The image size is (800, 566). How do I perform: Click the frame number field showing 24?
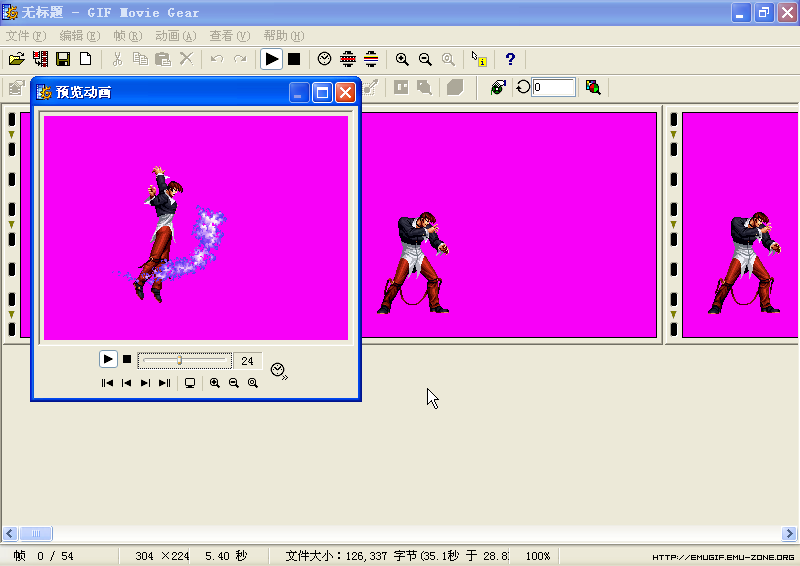[248, 361]
